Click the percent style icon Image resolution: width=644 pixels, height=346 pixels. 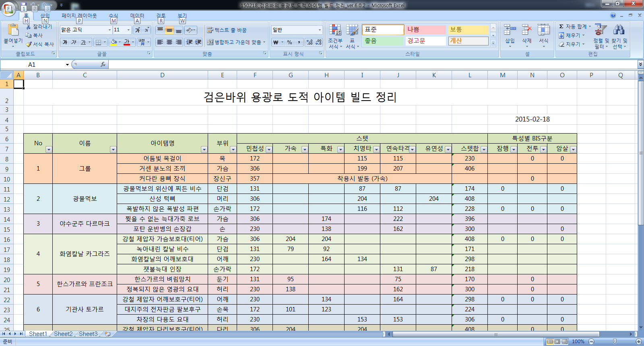(x=289, y=42)
